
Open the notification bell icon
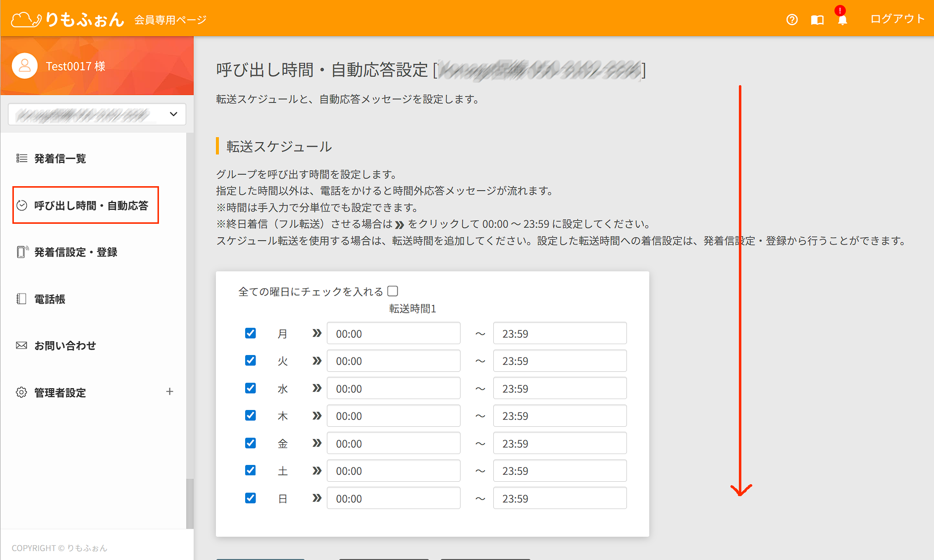pyautogui.click(x=842, y=20)
